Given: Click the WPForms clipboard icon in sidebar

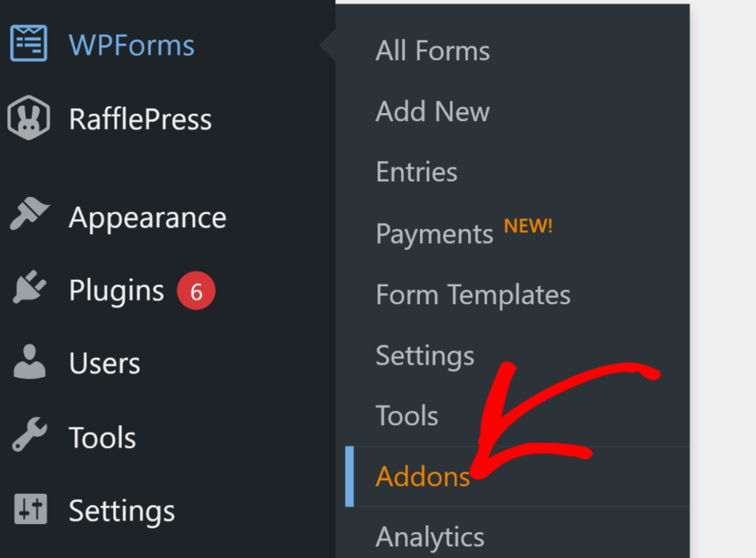Looking at the screenshot, I should pyautogui.click(x=28, y=44).
